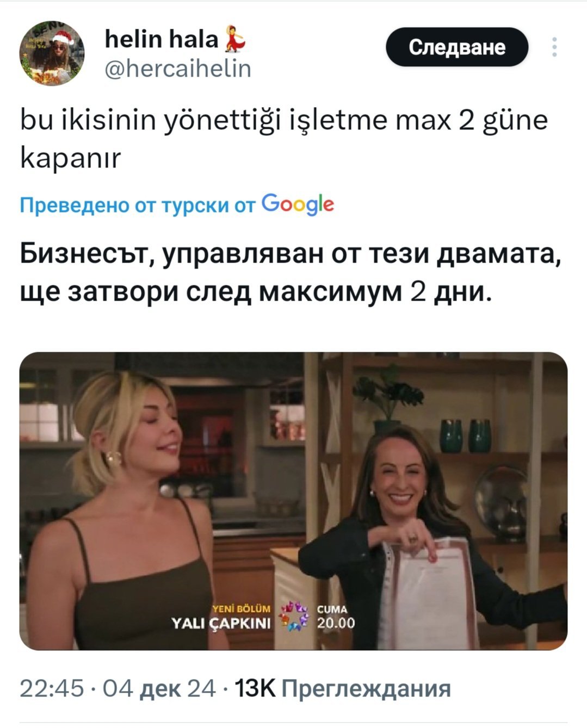The height and width of the screenshot is (728, 587).
Task: Click the translated Bulgarian tweet text
Action: (290, 273)
